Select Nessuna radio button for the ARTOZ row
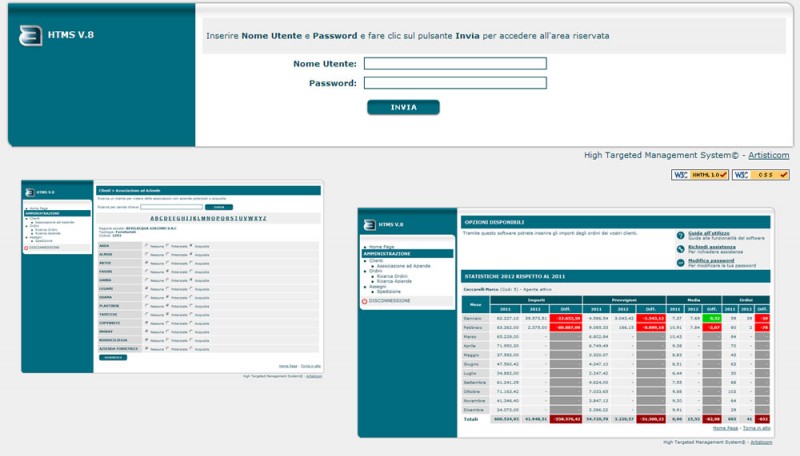 pyautogui.click(x=147, y=263)
